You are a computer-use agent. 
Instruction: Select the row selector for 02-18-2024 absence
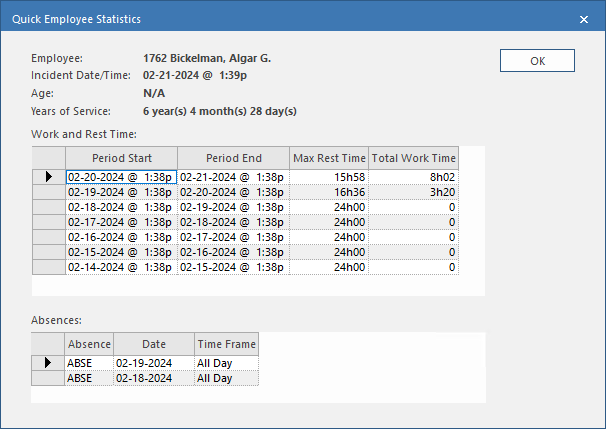tap(48, 378)
